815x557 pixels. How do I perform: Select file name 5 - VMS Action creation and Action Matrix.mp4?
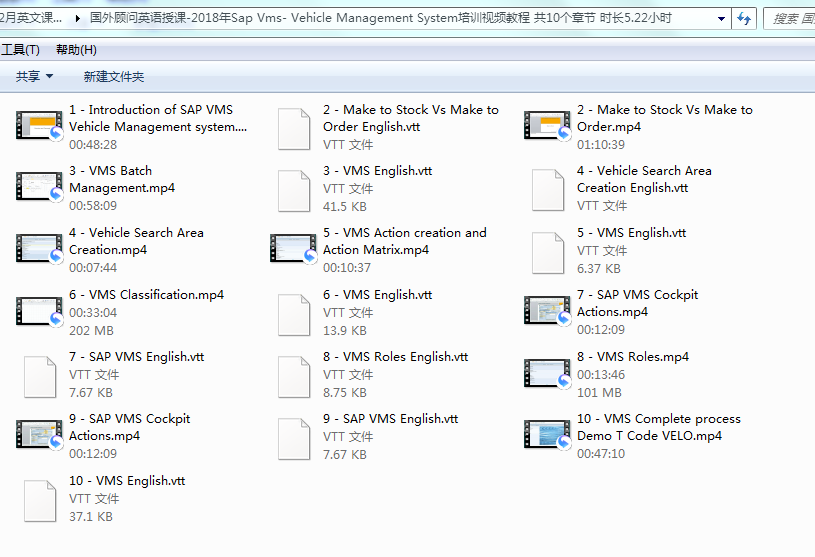405,241
